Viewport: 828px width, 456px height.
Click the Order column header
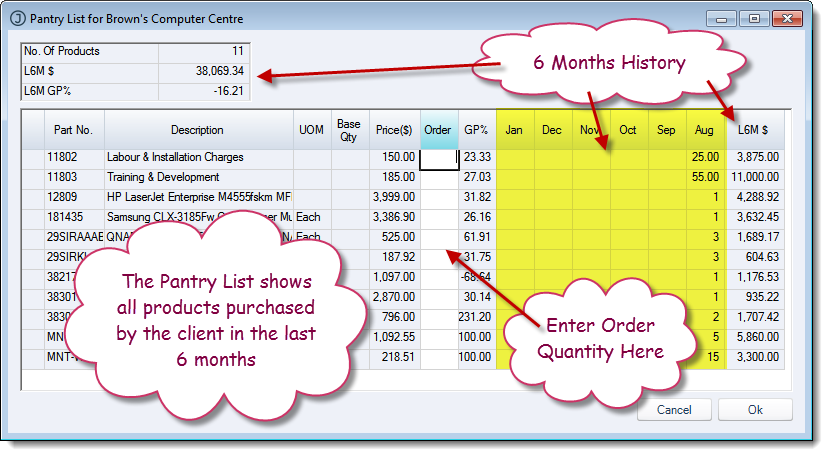click(x=439, y=130)
